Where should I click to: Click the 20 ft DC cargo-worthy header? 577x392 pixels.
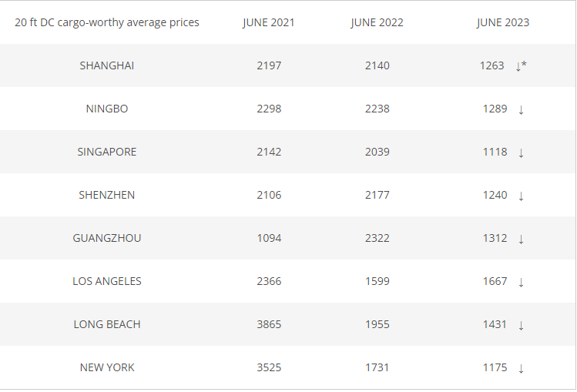(107, 22)
